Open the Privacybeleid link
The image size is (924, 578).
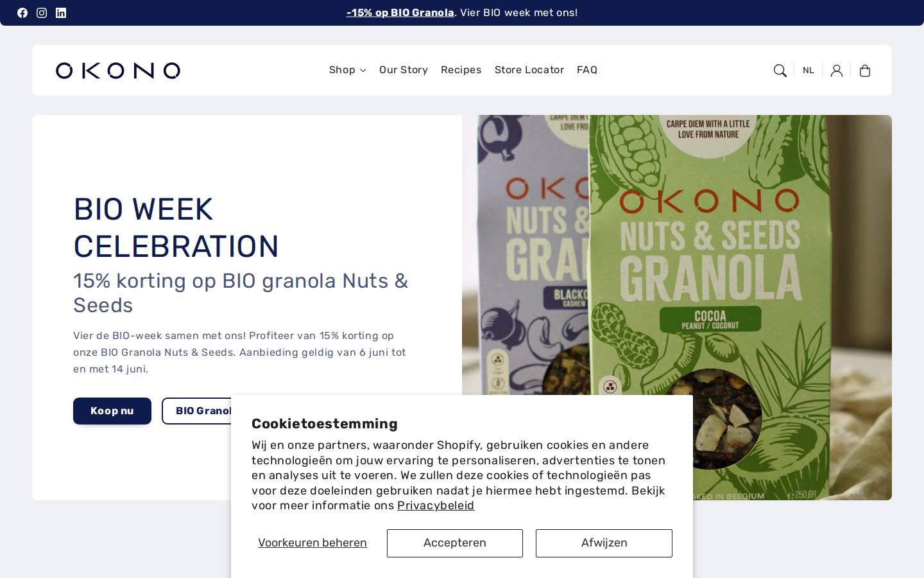[x=436, y=505]
